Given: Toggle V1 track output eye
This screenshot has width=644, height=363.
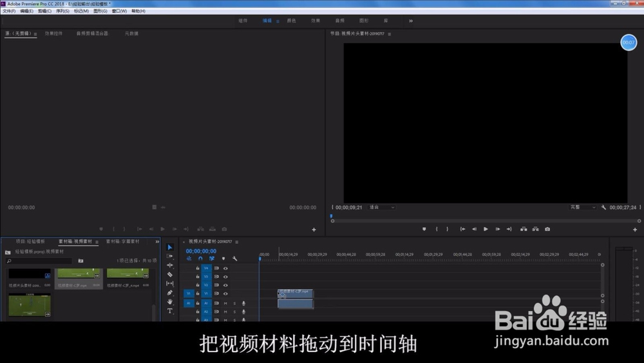Looking at the screenshot, I should coord(225,293).
